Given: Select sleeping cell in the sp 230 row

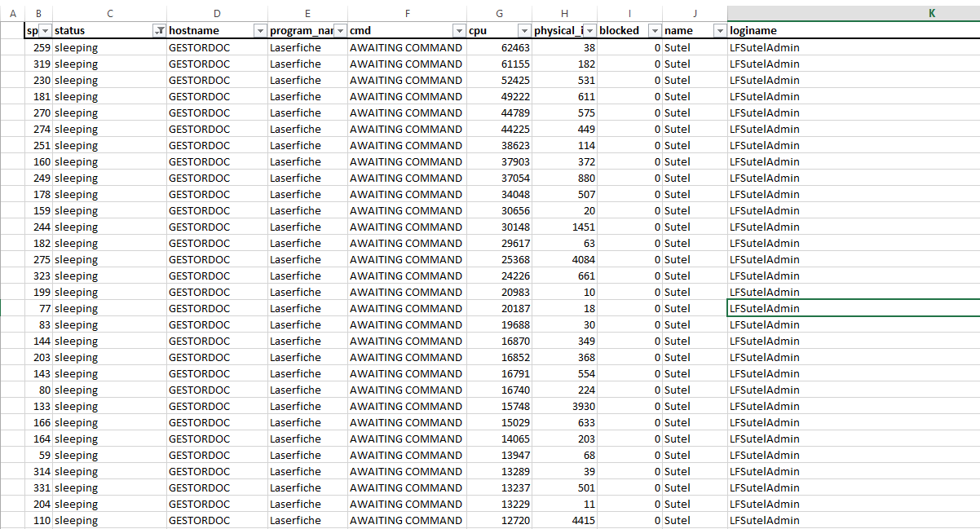Looking at the screenshot, I should 109,80.
